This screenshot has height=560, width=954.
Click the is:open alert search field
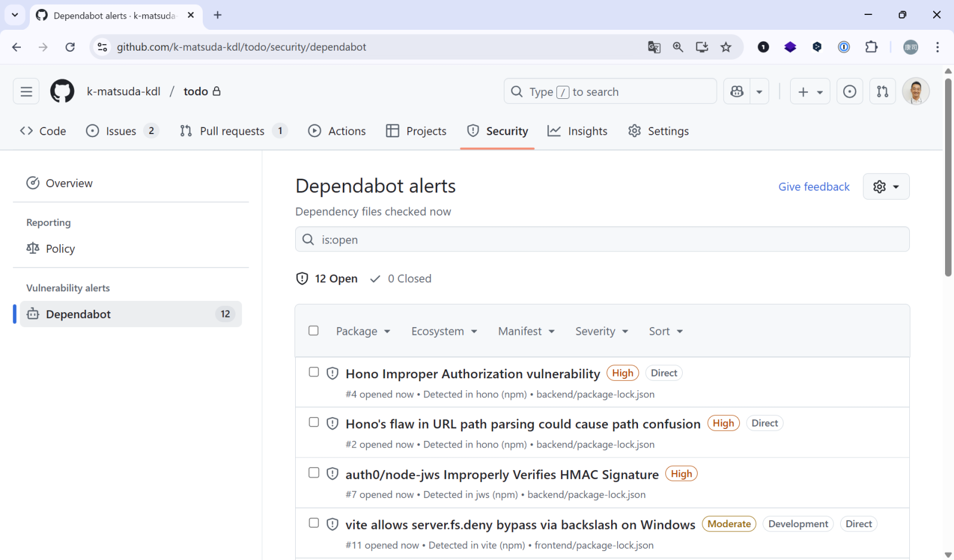click(602, 239)
